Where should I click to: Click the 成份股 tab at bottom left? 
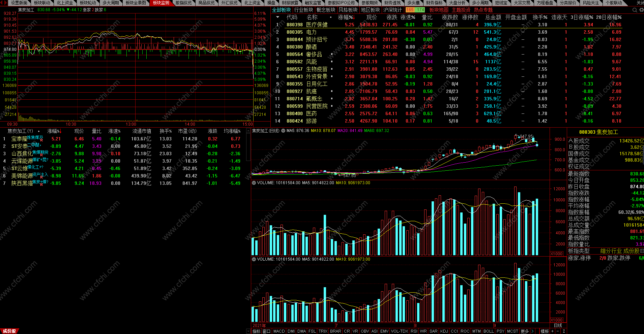point(9,331)
